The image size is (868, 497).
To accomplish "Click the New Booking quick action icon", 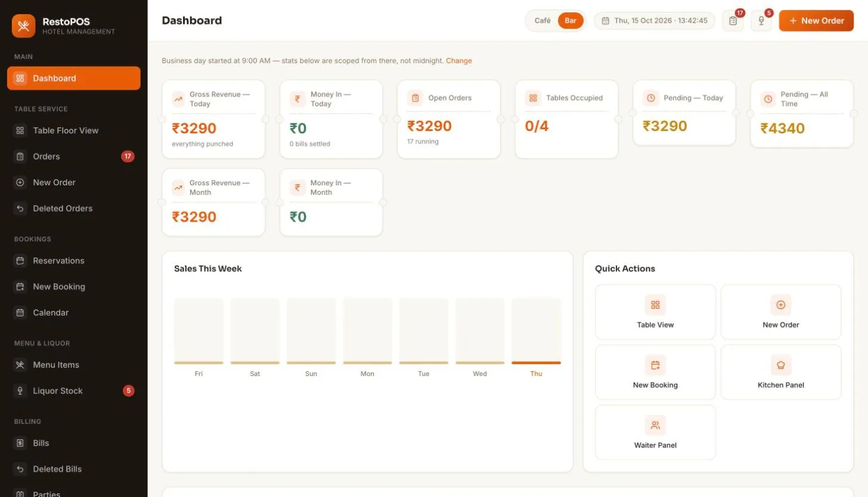I will tap(655, 365).
